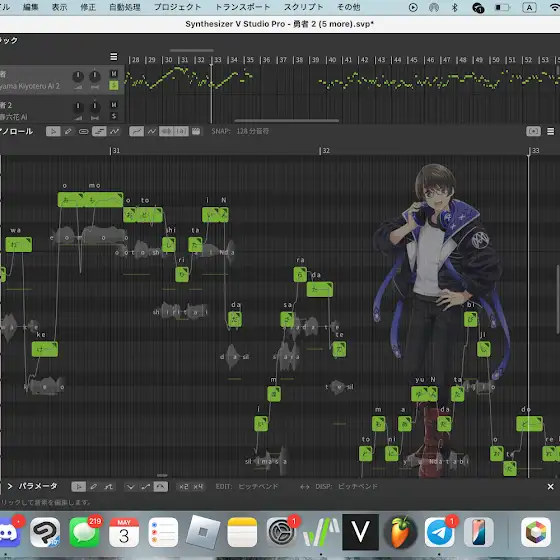The height and width of the screenshot is (560, 560).
Task: Open the 編集 menu
Action: click(x=31, y=7)
